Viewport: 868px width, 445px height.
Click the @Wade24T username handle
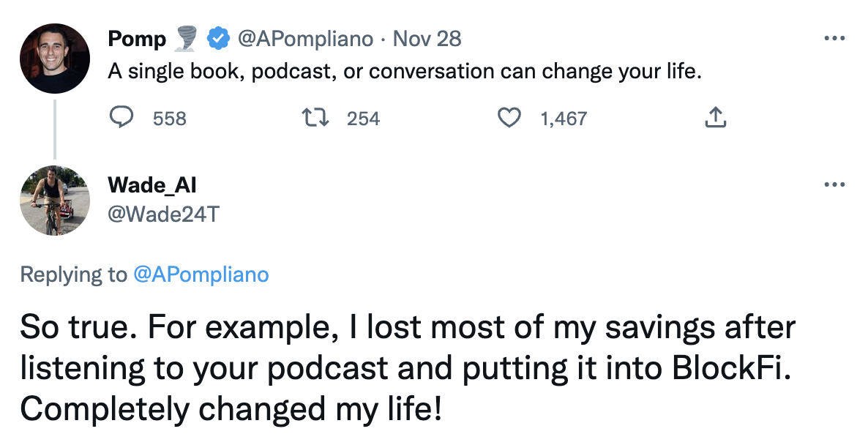(x=163, y=214)
